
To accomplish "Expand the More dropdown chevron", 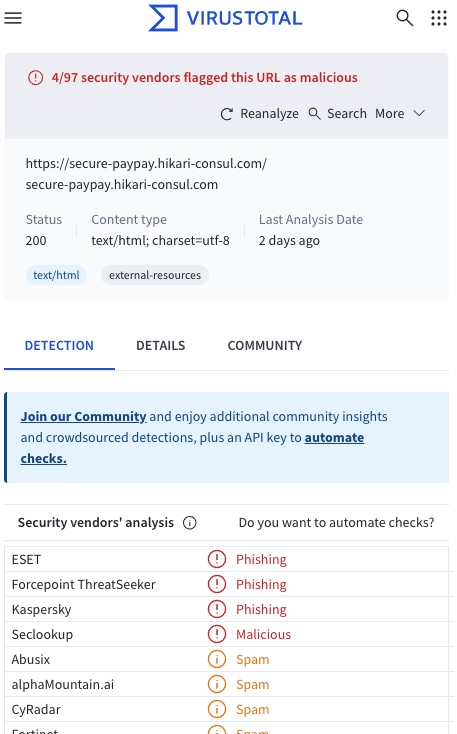I will click(419, 113).
